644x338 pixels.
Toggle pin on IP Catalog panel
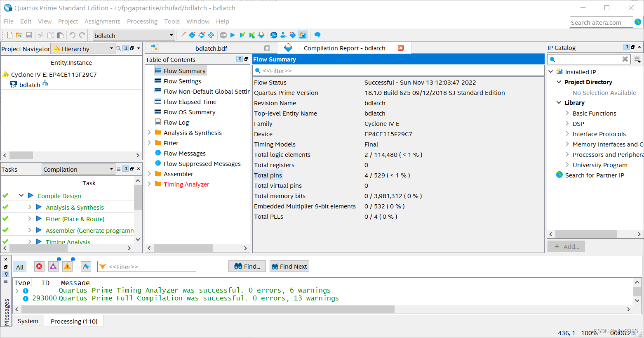(x=626, y=47)
